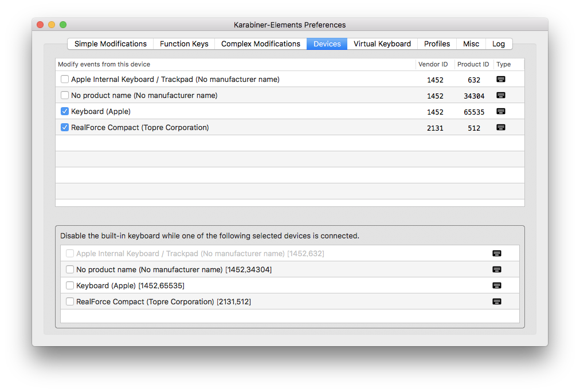The image size is (580, 392).
Task: Click 'Disable the built-in keyboard' description text
Action: (x=210, y=236)
